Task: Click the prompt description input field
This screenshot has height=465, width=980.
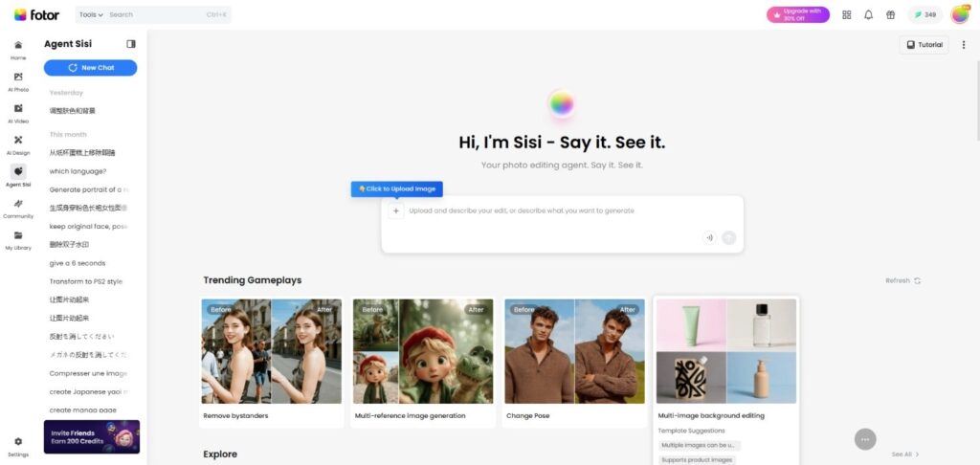Action: click(x=555, y=210)
